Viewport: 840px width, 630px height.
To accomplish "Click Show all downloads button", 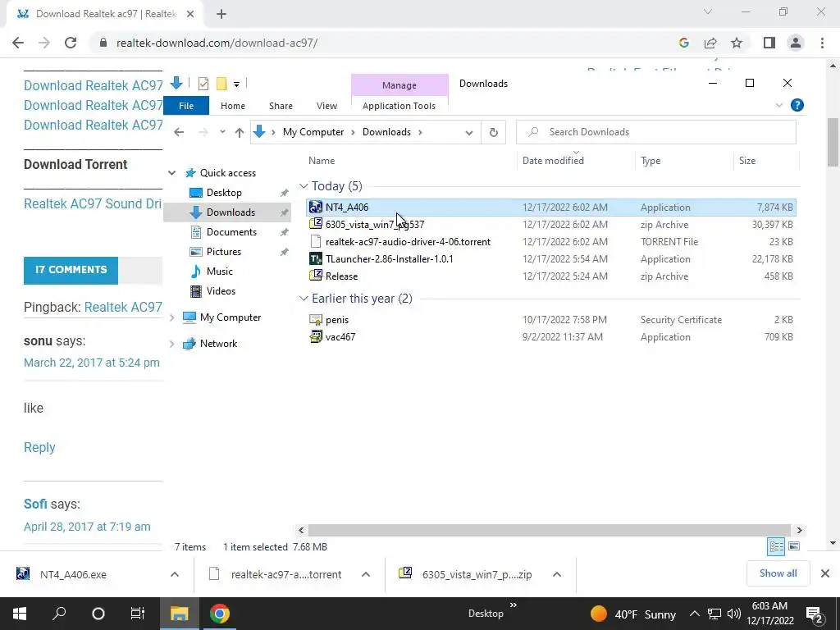I will click(778, 573).
